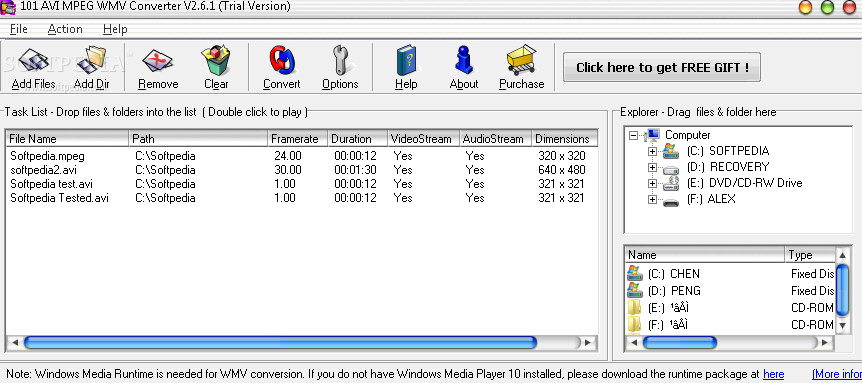Click the AudioStream column header
This screenshot has height=383, width=862.
tap(495, 139)
